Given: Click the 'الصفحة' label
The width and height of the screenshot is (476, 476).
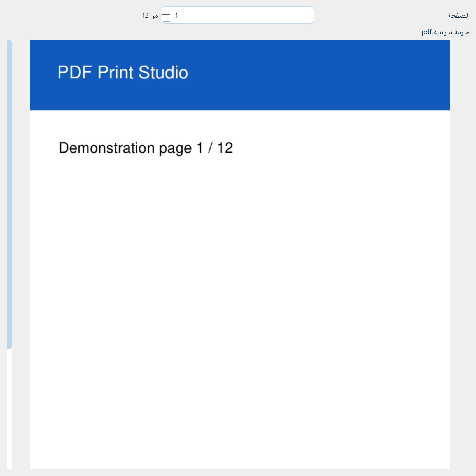Looking at the screenshot, I should tap(459, 15).
